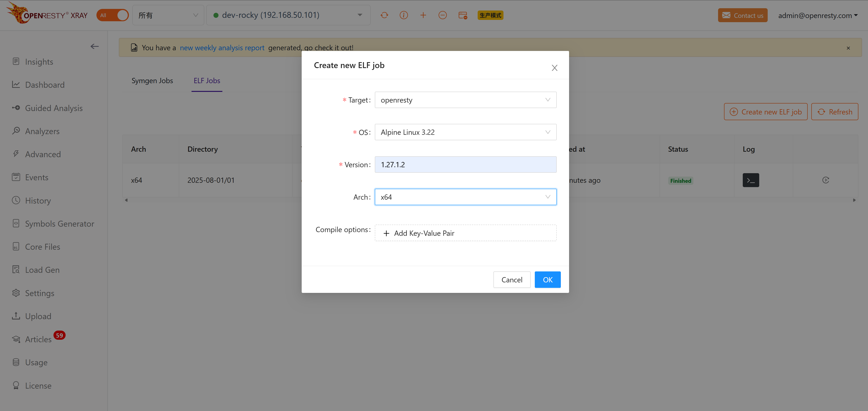
Task: Collapse the sidebar with the back arrow
Action: pos(94,46)
